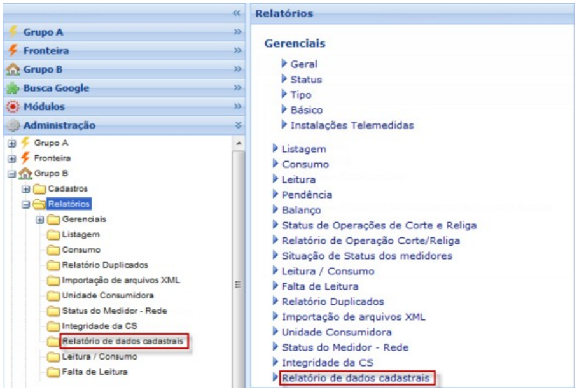Collapse the Relatórios tree node
579x392 pixels.
(26, 204)
